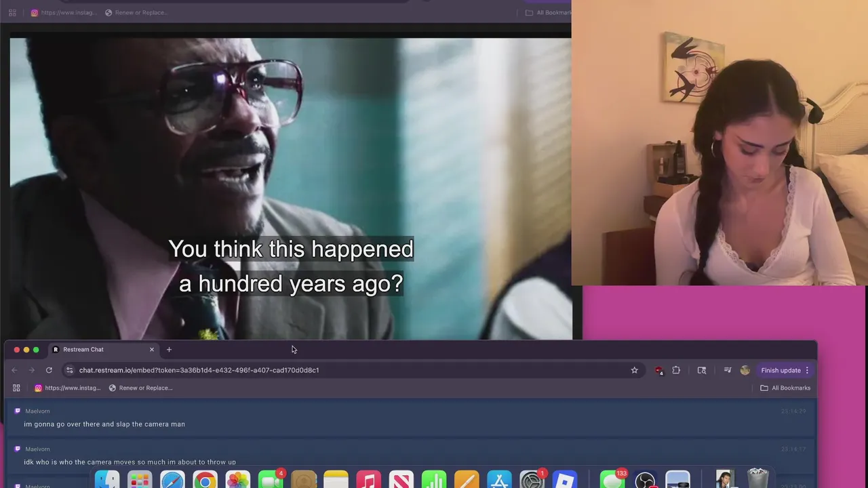Open the Instagram bookmark in the background browser
The width and height of the screenshot is (868, 488).
(63, 12)
